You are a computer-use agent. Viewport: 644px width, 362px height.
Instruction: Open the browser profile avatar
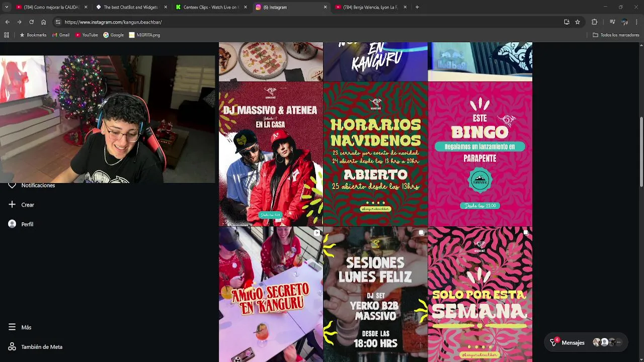pos(624,22)
